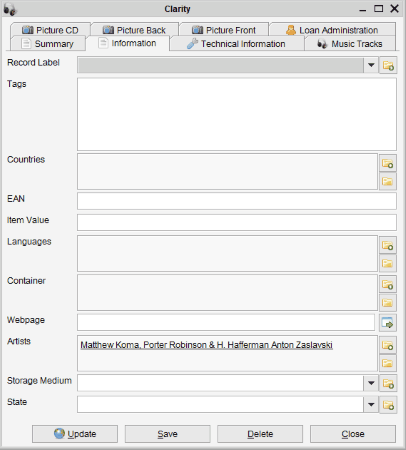Expand the State dropdown arrow
The image size is (406, 450).
371,405
